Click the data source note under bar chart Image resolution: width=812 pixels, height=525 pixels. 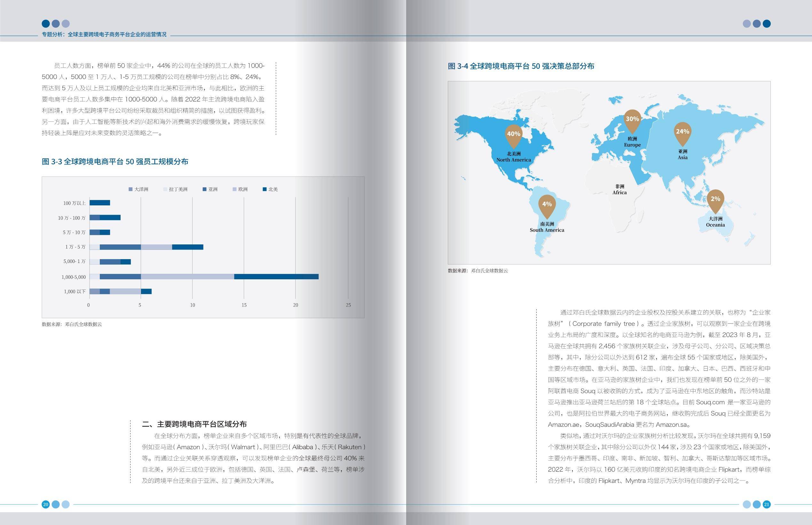click(x=72, y=324)
